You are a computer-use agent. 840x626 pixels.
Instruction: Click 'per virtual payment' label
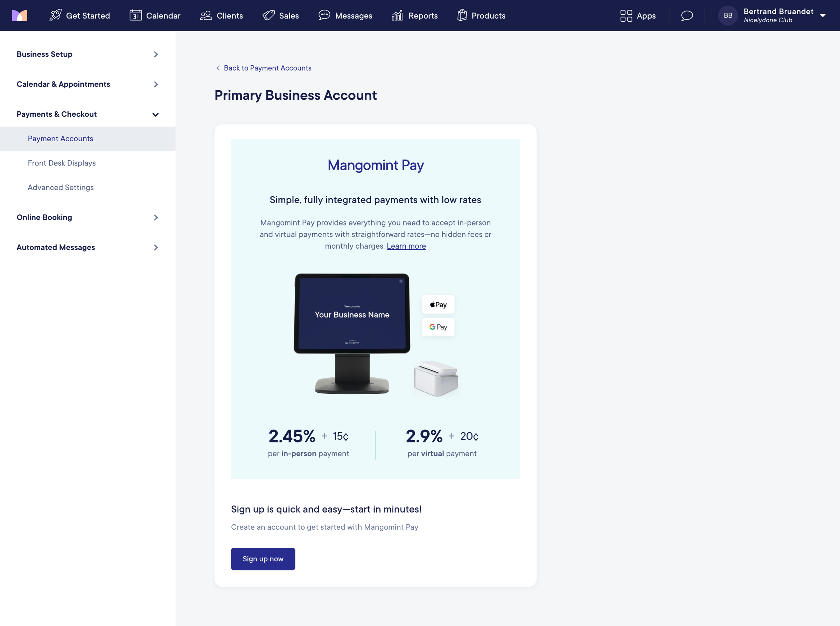(x=442, y=454)
